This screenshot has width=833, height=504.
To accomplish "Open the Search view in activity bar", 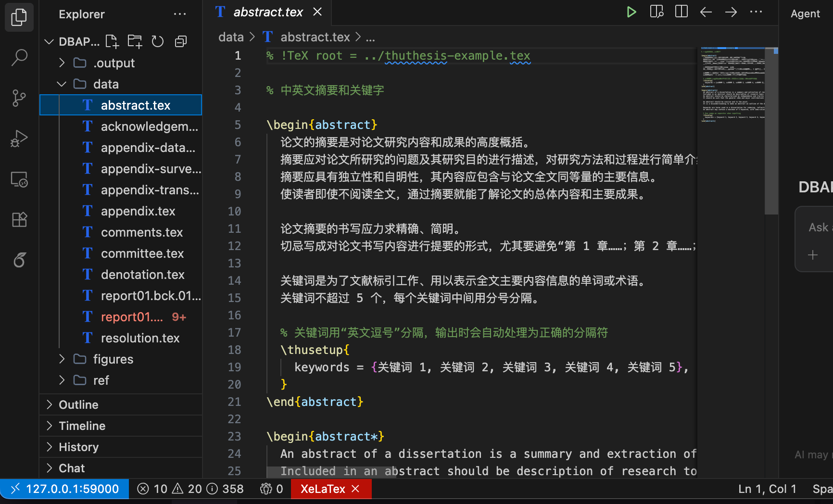I will coord(19,57).
